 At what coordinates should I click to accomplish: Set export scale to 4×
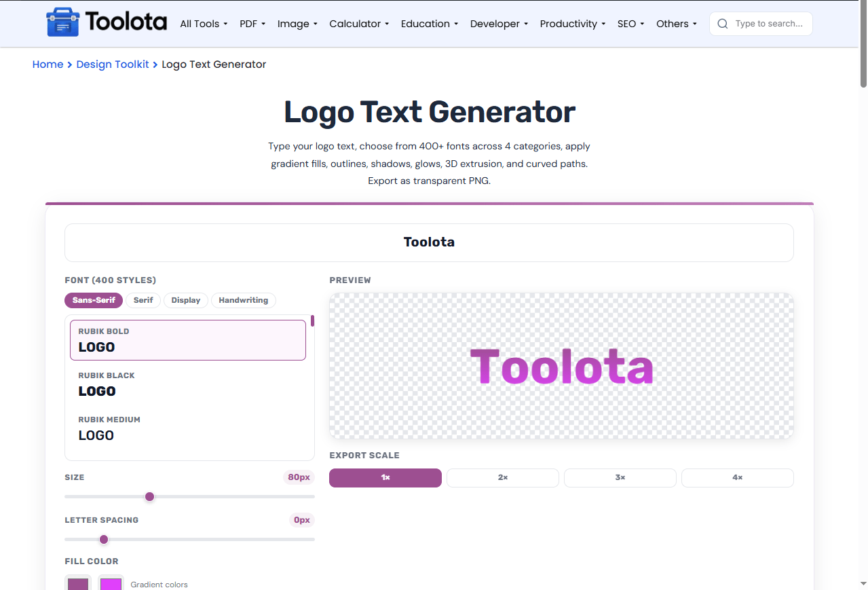[x=738, y=478]
